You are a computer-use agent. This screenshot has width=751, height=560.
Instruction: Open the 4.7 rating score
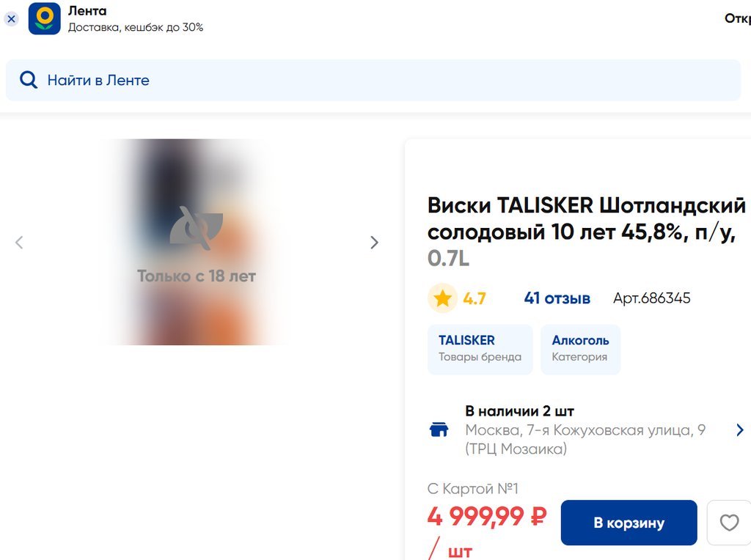pyautogui.click(x=475, y=298)
